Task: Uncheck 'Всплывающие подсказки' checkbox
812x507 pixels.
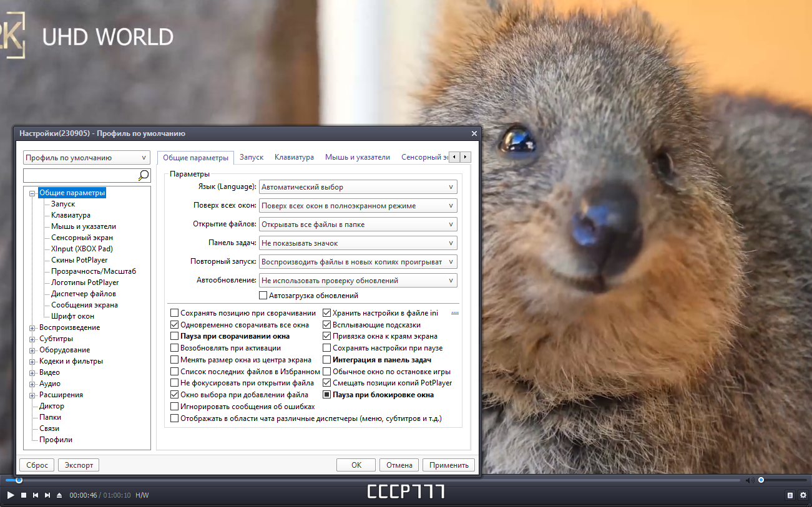Action: coord(326,325)
